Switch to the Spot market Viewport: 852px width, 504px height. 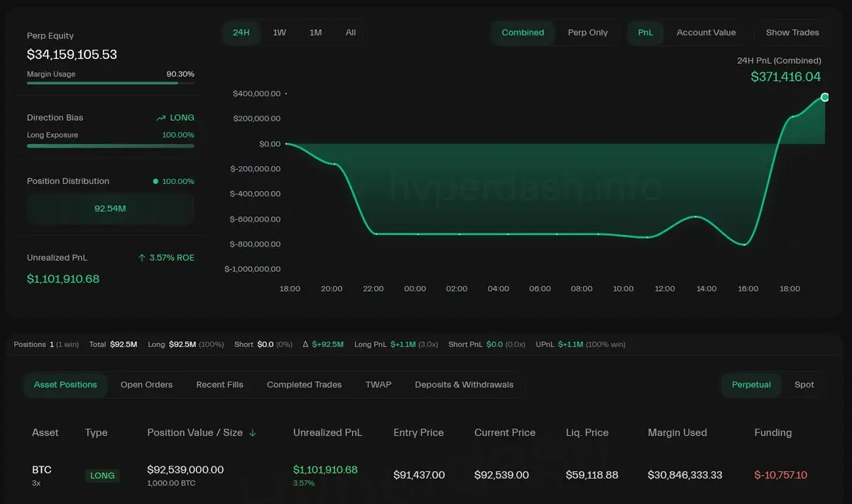(x=804, y=385)
